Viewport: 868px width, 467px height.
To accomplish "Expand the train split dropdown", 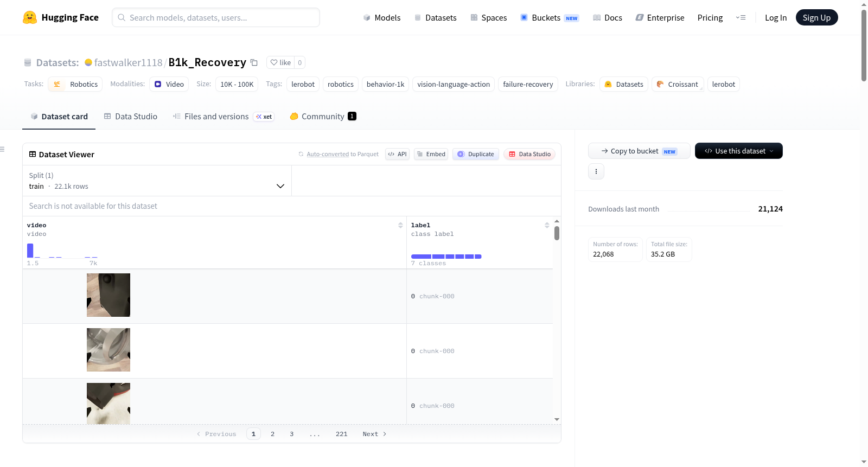I will coord(157,181).
